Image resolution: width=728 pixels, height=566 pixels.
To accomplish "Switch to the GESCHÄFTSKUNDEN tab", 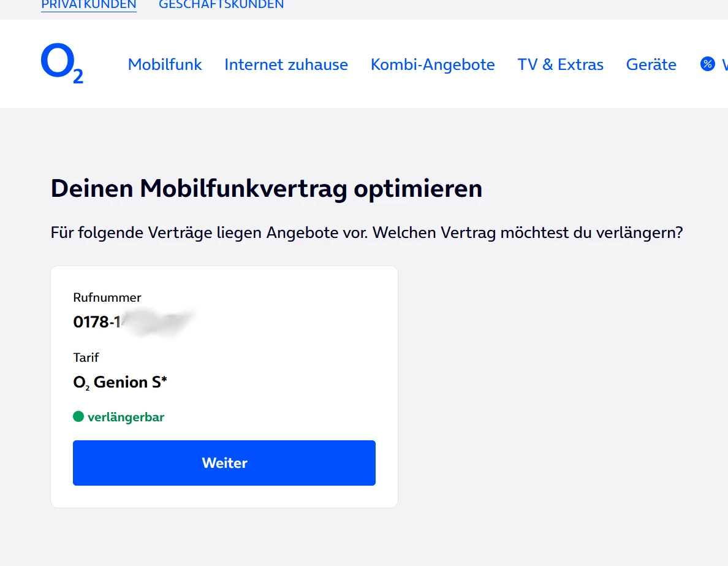I will 221,5.
